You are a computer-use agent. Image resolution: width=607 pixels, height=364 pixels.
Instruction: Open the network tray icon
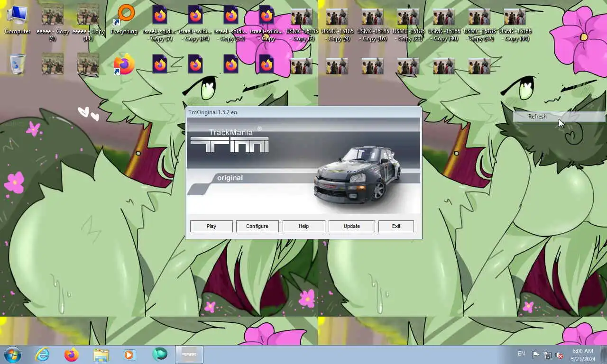coord(548,355)
